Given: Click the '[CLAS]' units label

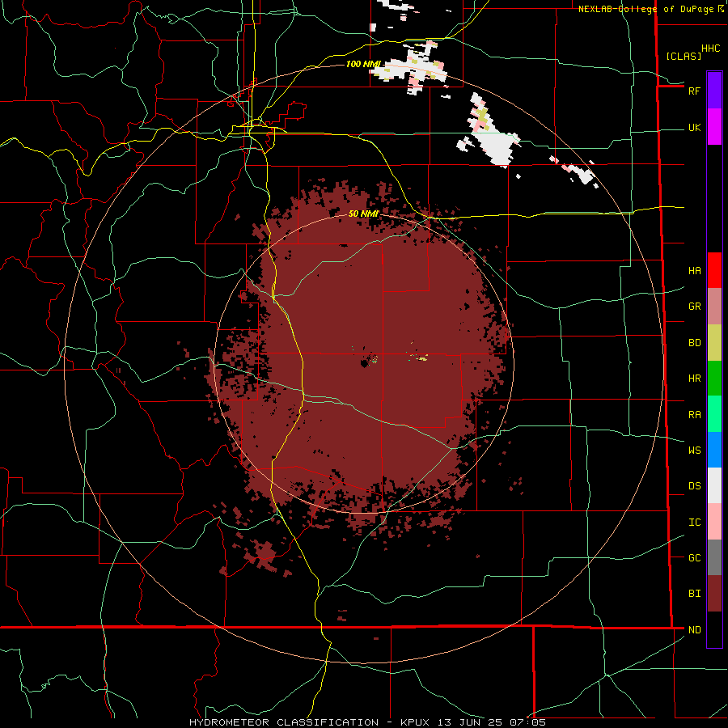Looking at the screenshot, I should coord(684,57).
